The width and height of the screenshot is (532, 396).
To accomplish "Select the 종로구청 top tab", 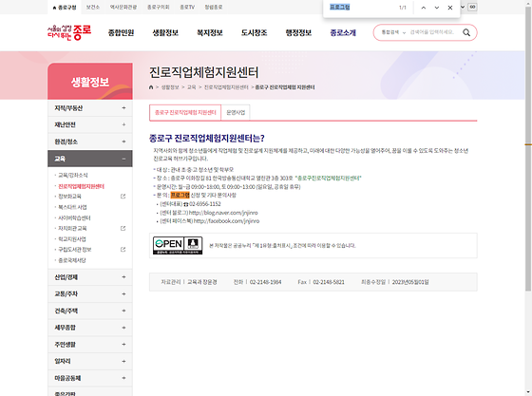I will pos(65,7).
